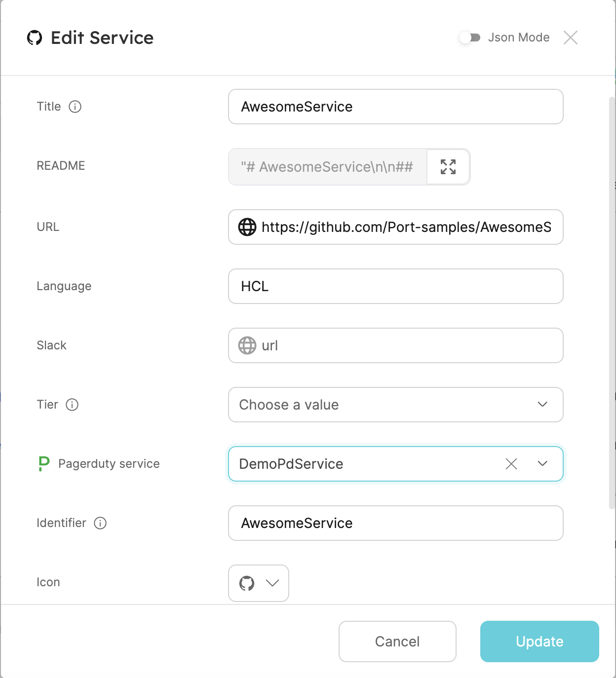Clear the DemoPdService selection
The height and width of the screenshot is (678, 616).
511,464
